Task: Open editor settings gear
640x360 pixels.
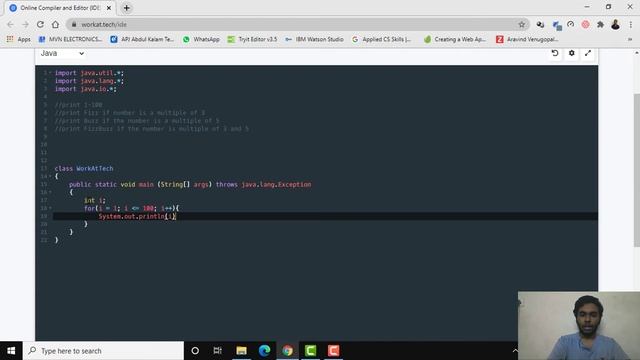Action: click(x=571, y=53)
